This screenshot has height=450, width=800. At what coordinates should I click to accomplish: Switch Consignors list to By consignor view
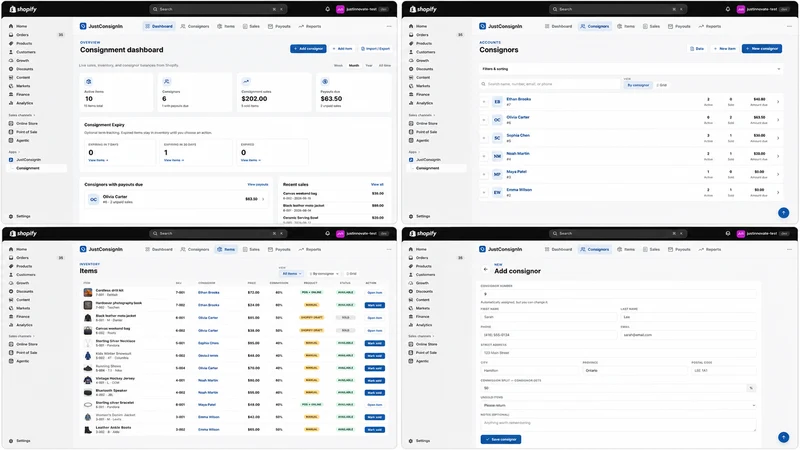638,85
